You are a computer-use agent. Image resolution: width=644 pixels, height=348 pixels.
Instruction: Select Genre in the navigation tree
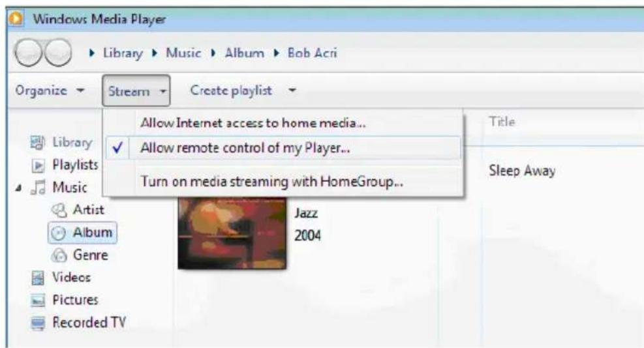point(90,255)
